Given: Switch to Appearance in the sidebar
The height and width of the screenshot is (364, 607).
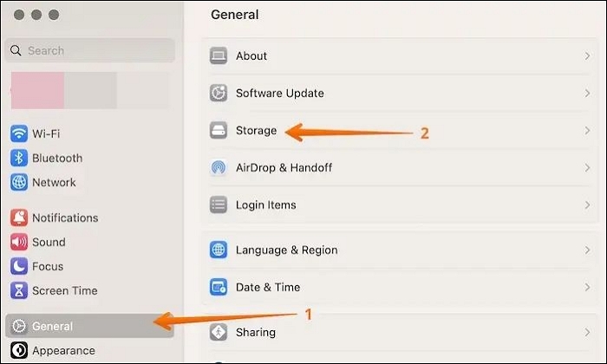Looking at the screenshot, I should tap(63, 351).
